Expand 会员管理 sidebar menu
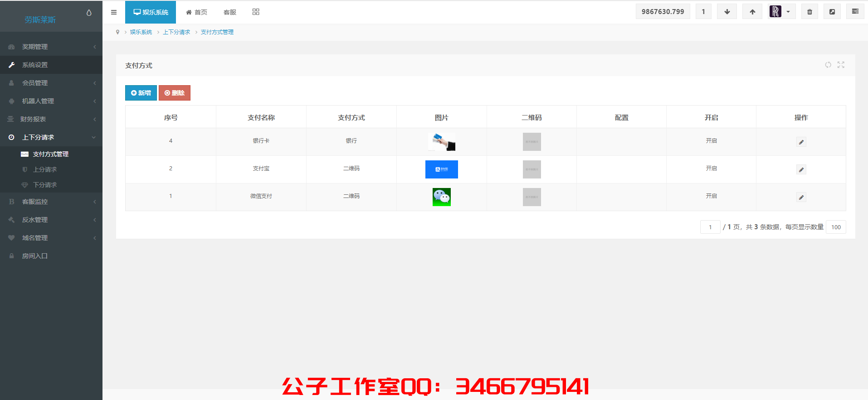Image resolution: width=868 pixels, height=400 pixels. point(51,83)
